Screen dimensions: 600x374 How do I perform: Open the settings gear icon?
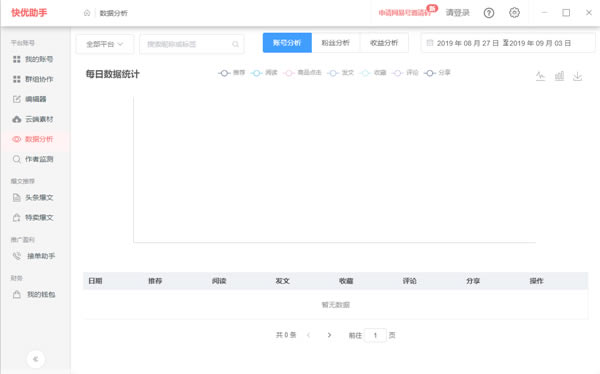[x=514, y=13]
